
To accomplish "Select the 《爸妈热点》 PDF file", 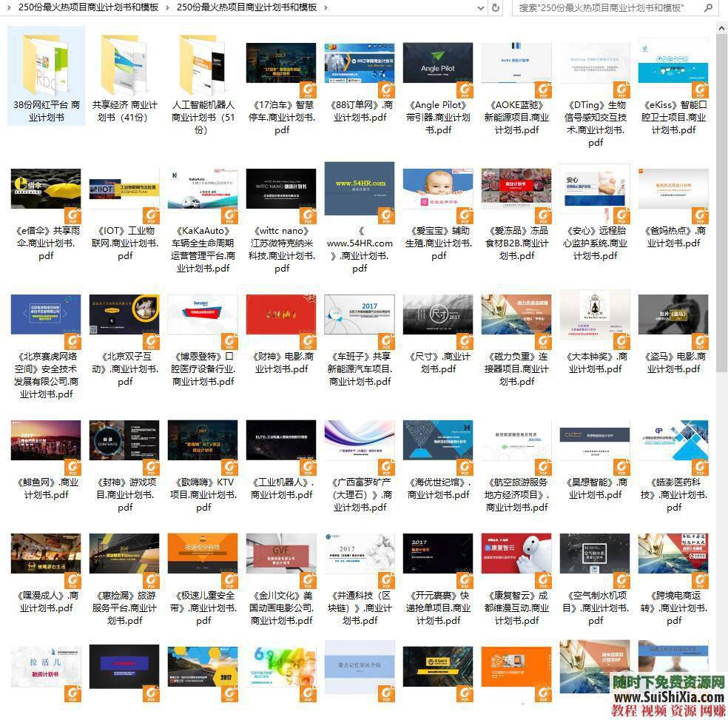I will click(x=674, y=208).
